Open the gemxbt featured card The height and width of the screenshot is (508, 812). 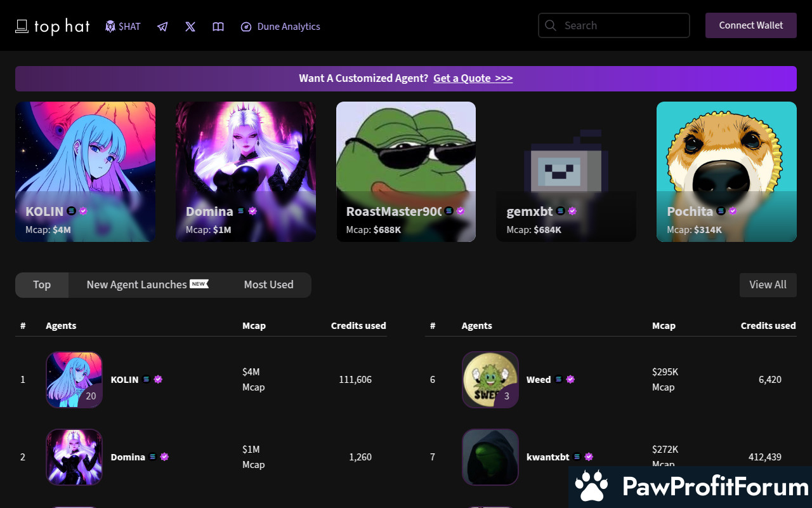[566, 171]
